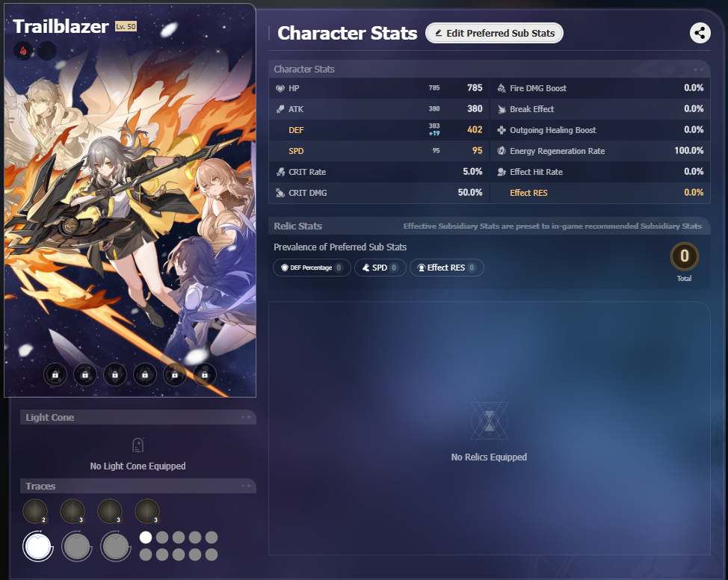Select the third locked Eidolon icon

tap(115, 374)
